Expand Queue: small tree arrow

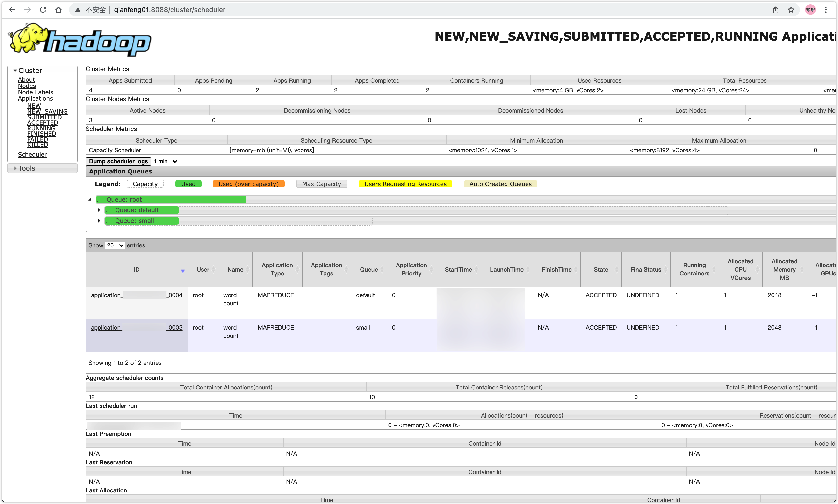tap(99, 220)
